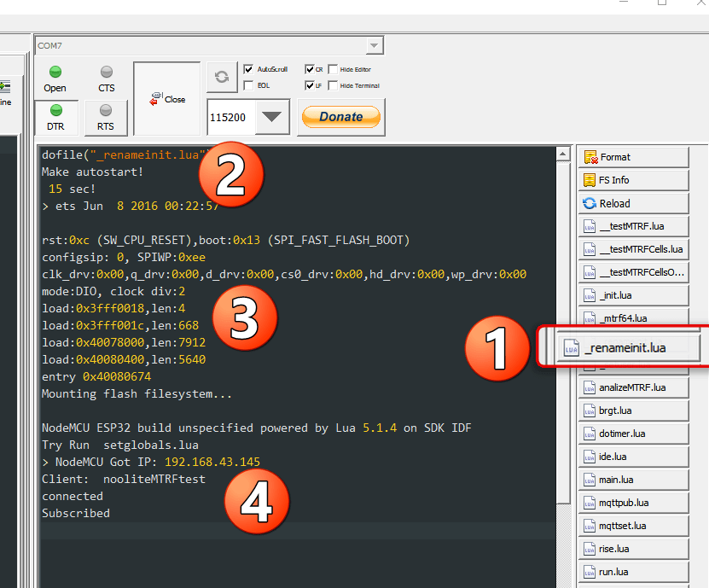The height and width of the screenshot is (588, 709).
Task: Run the _renameinit.lua file
Action: tap(628, 347)
